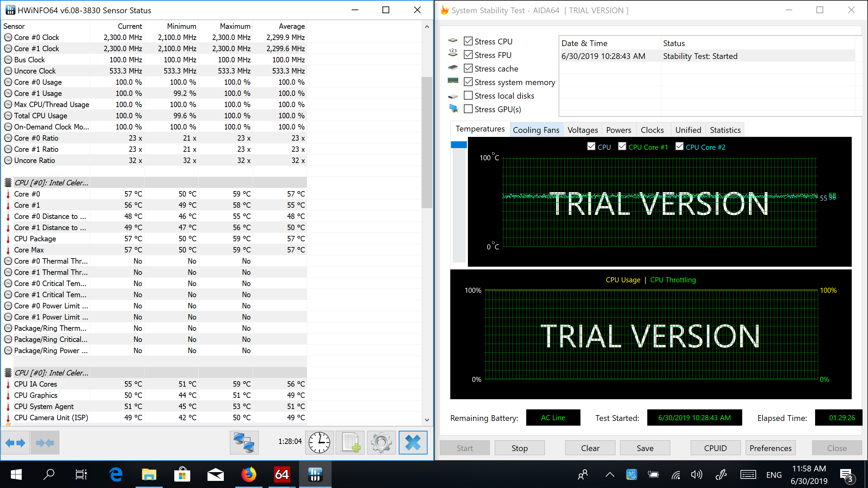Click the clock reset timer icon in HWiNFO
The height and width of the screenshot is (488, 868).
[319, 443]
